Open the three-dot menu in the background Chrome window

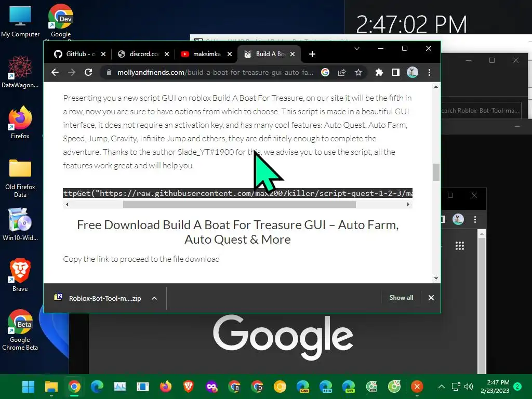click(x=475, y=220)
